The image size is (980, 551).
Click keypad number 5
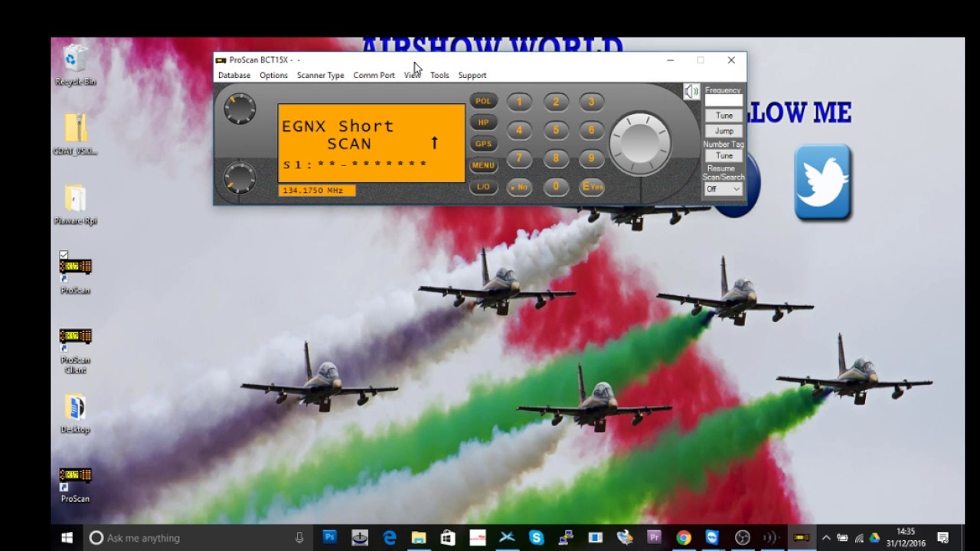[x=556, y=130]
